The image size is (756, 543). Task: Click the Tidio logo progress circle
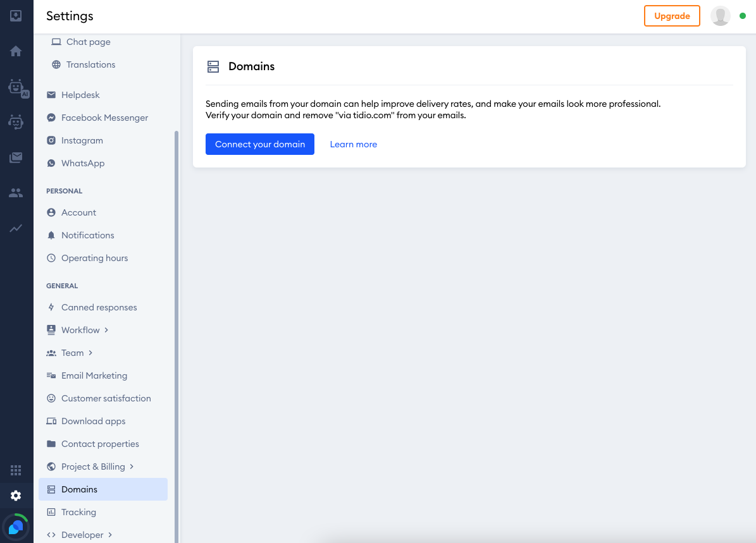[16, 527]
